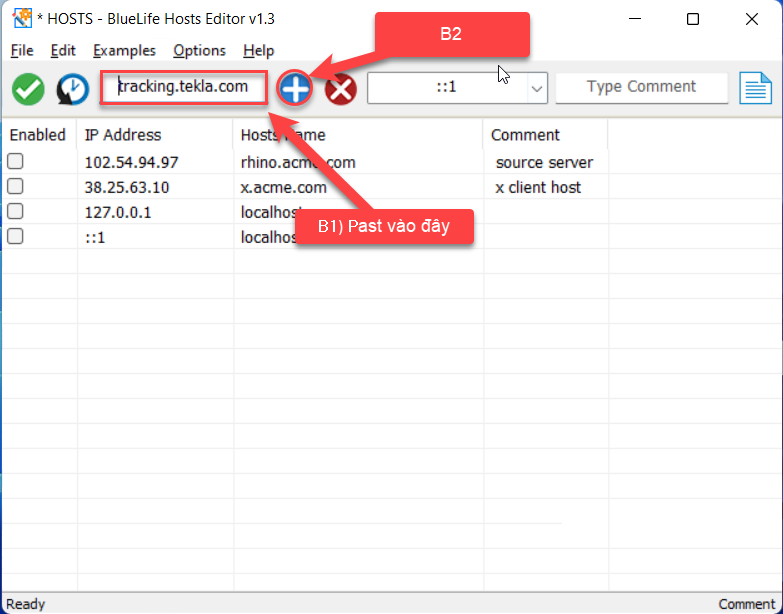Select the rhino.acme.com host row
This screenshot has width=783, height=614.
pyautogui.click(x=298, y=162)
